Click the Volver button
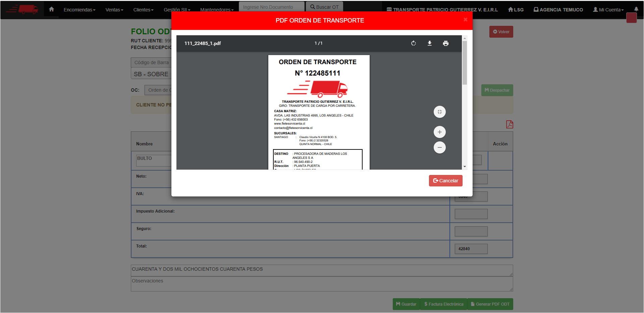The image size is (644, 313). coord(501,32)
